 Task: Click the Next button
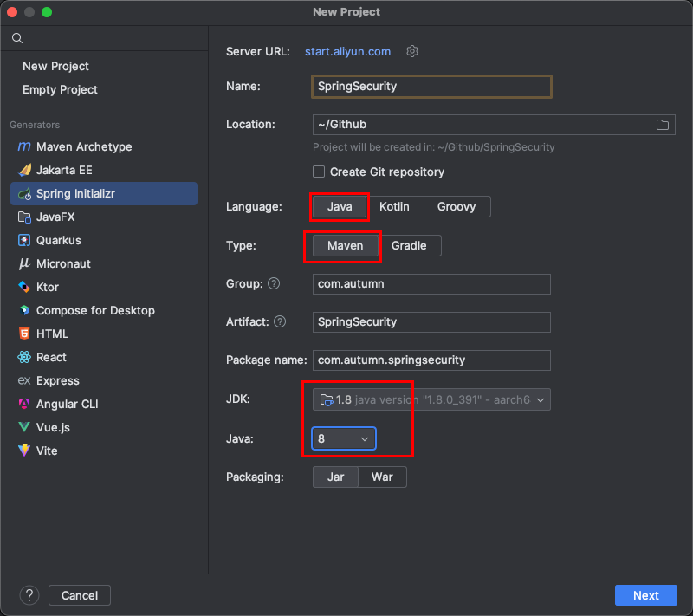point(645,595)
